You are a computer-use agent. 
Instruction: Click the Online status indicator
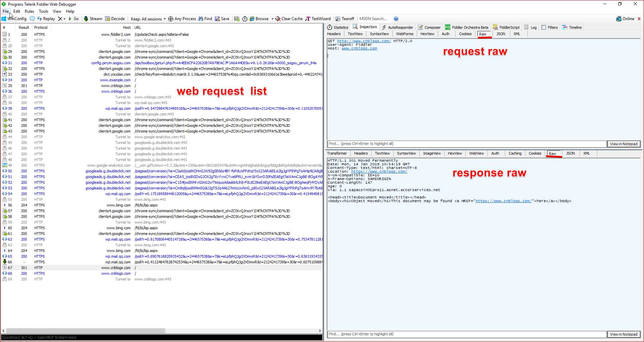click(625, 19)
